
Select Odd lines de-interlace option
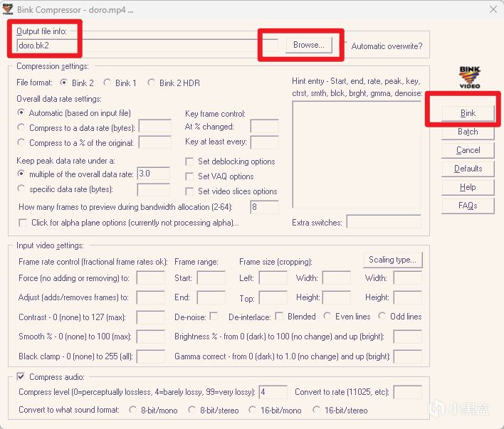coord(382,316)
